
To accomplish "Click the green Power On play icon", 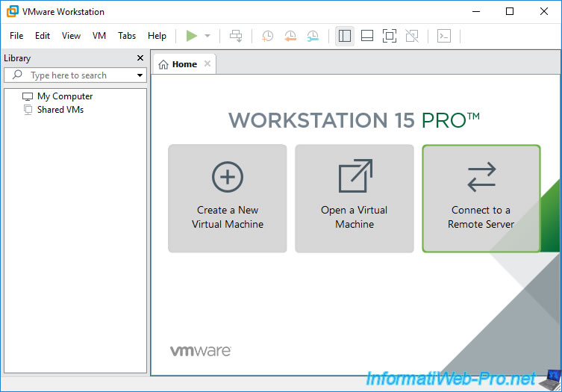I will [192, 36].
